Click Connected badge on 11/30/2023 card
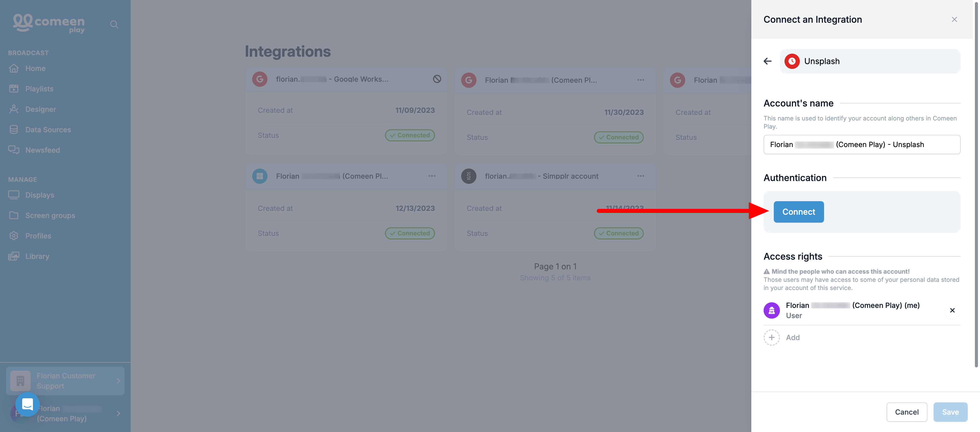The height and width of the screenshot is (432, 980). 619,137
